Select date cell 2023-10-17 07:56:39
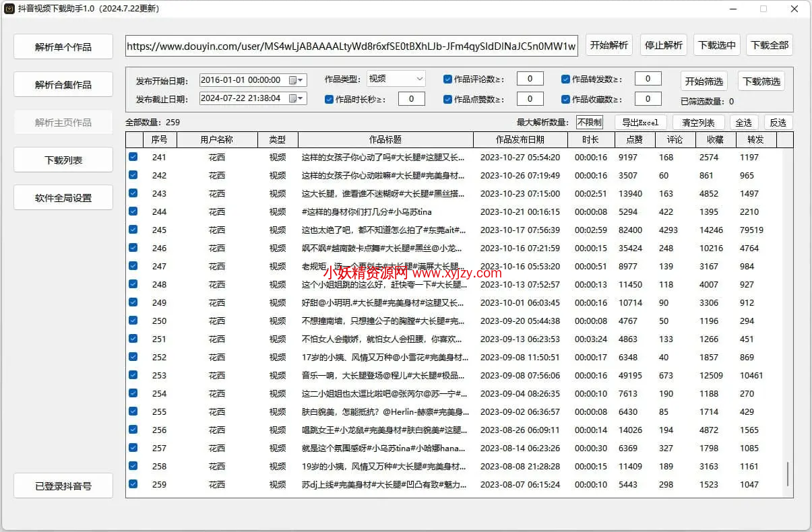This screenshot has height=532, width=812. [520, 230]
